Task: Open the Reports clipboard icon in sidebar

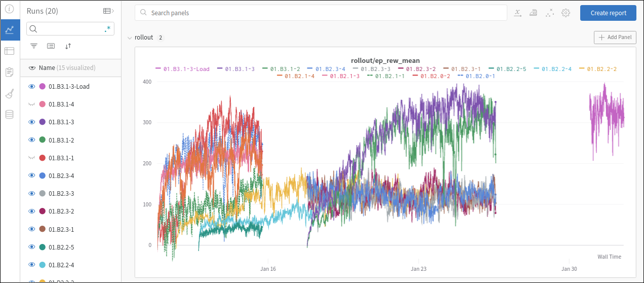Action: pyautogui.click(x=10, y=72)
